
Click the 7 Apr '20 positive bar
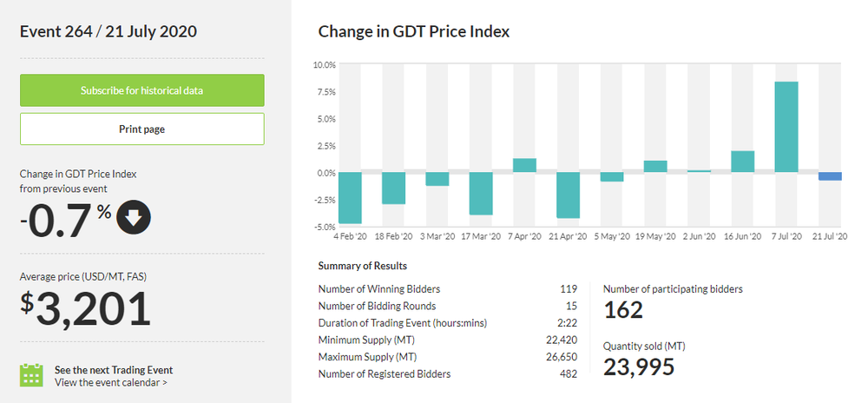point(524,165)
